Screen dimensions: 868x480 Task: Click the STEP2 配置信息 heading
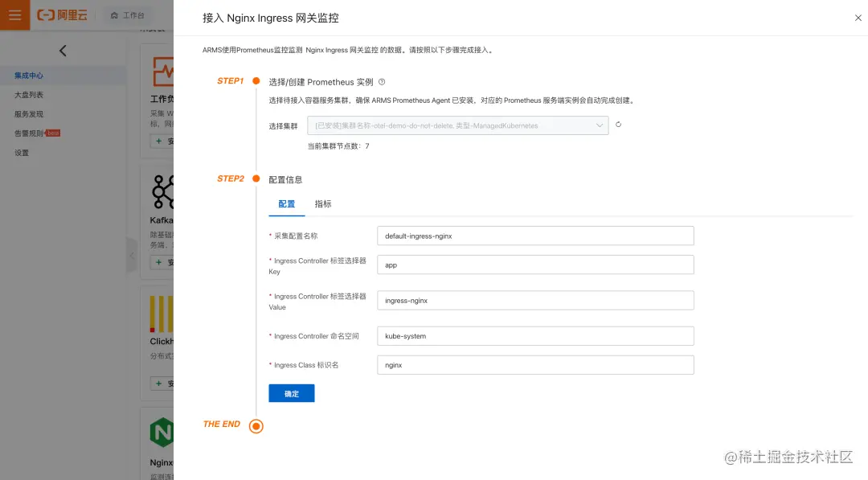click(x=285, y=179)
